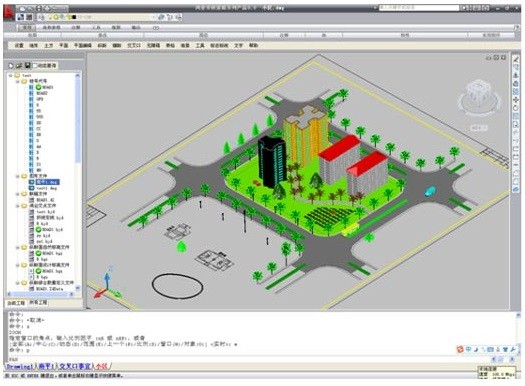Switch to the Drawing1 drawing tab
525x386 pixels.
point(19,366)
